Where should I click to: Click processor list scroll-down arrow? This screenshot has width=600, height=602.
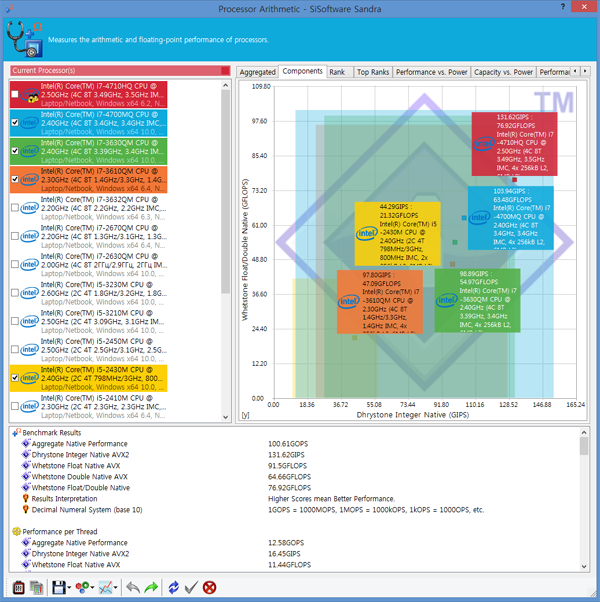coord(225,417)
